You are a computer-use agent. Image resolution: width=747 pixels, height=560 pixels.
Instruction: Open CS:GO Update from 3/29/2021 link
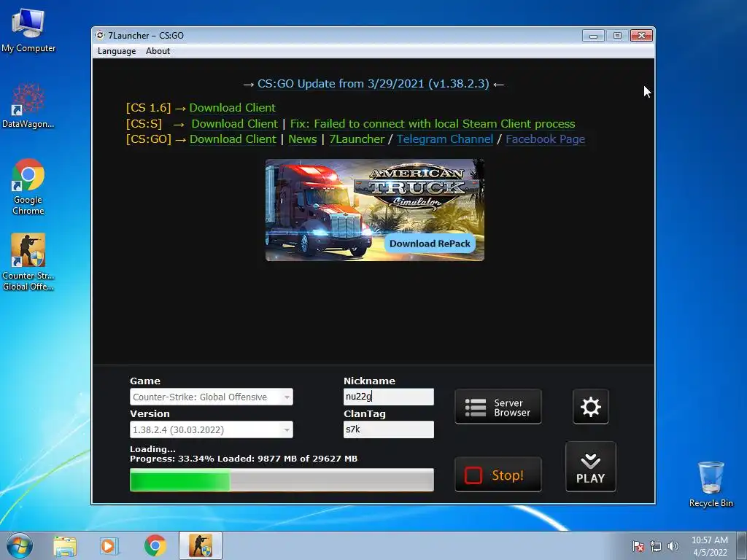click(373, 84)
